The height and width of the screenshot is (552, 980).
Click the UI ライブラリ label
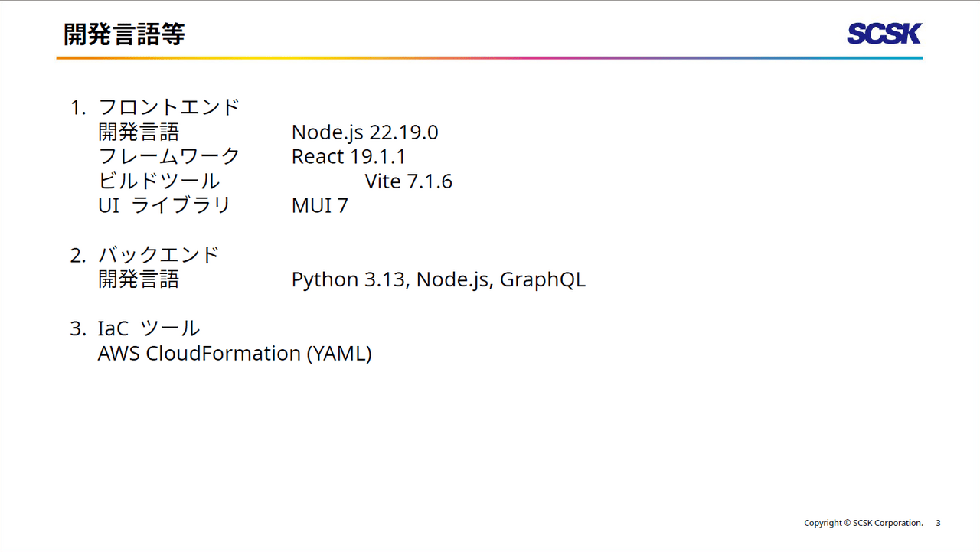click(x=165, y=206)
